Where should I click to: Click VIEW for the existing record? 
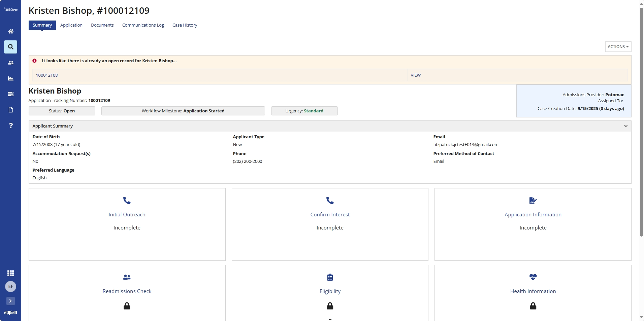click(416, 75)
